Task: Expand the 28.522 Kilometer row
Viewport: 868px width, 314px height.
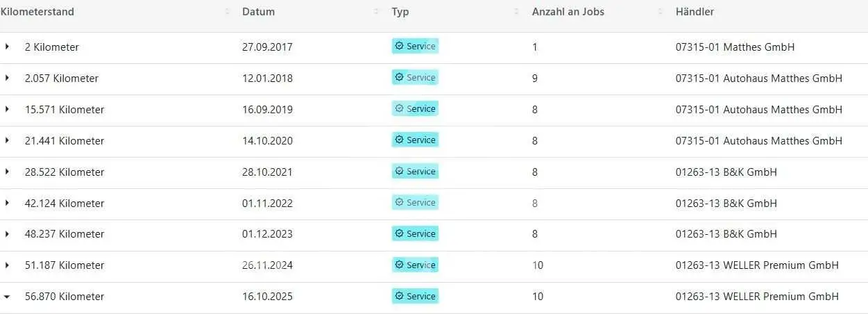Action: (x=7, y=172)
